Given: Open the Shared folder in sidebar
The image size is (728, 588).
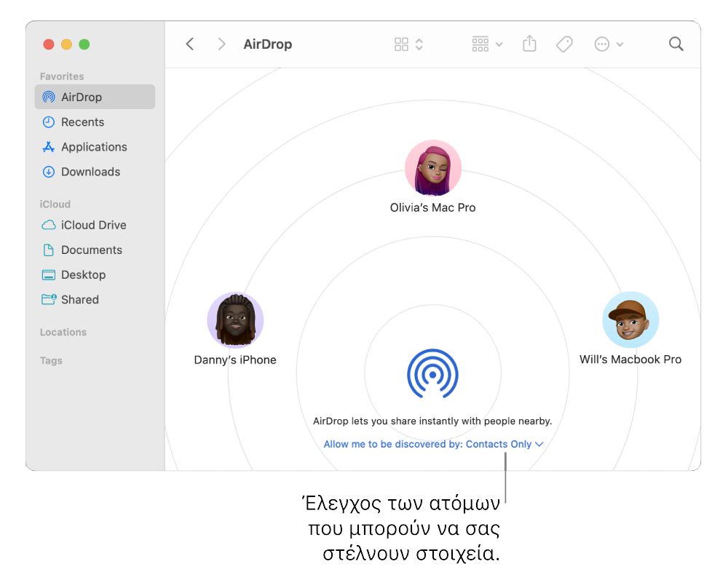Looking at the screenshot, I should [x=95, y=300].
